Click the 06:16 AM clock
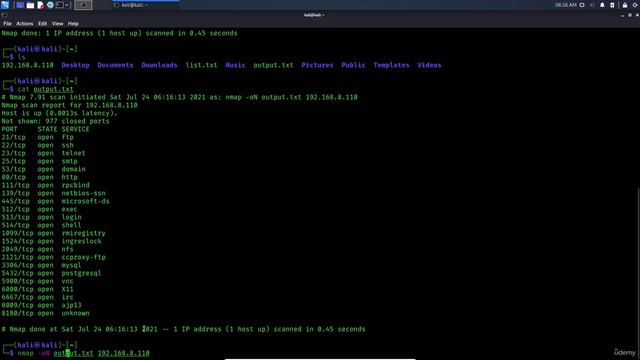Viewport: 640px width, 360px height. (x=566, y=5)
